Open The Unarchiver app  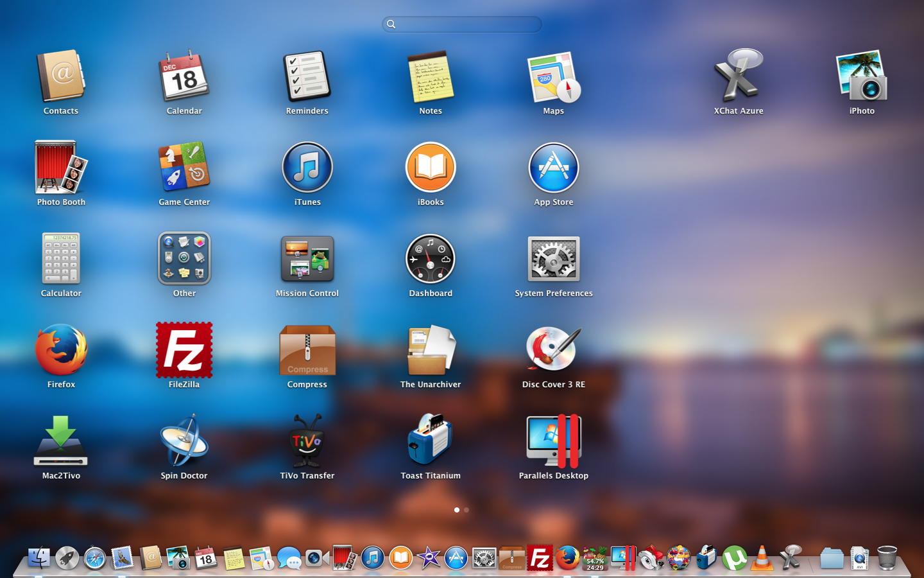[431, 350]
